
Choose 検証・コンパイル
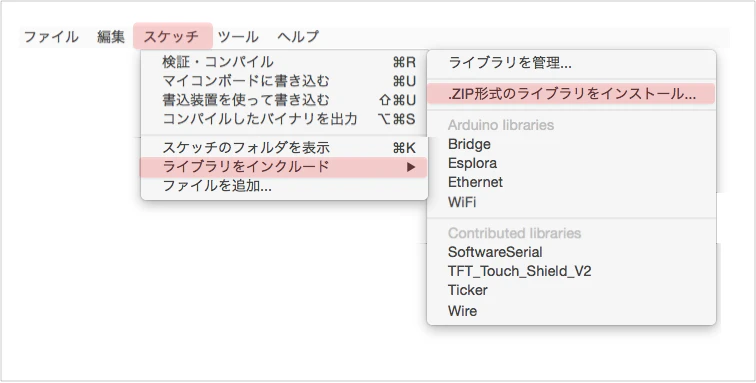pyautogui.click(x=284, y=62)
